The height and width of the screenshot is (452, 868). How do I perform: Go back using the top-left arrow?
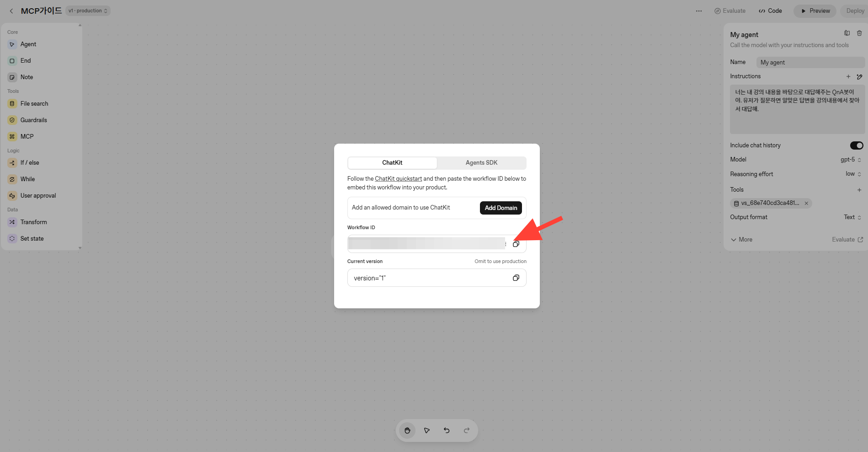point(11,11)
